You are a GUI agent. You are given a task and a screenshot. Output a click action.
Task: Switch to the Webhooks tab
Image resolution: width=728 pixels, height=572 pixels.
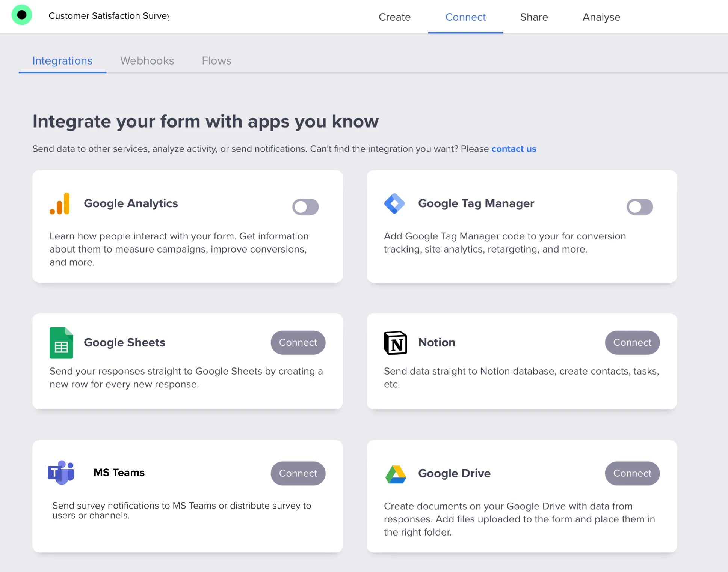tap(147, 60)
